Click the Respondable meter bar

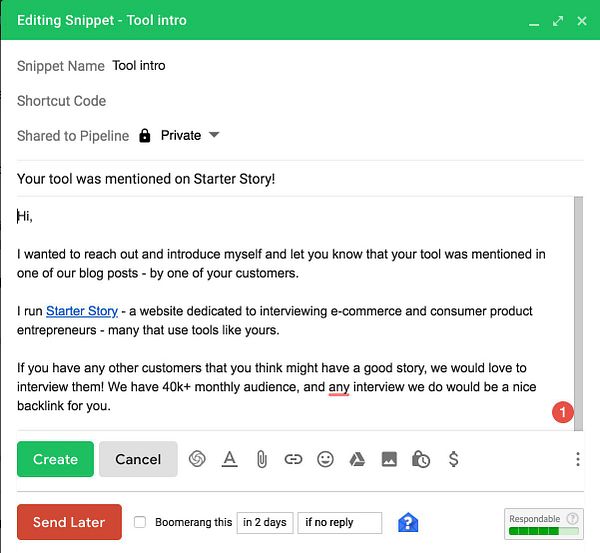545,532
